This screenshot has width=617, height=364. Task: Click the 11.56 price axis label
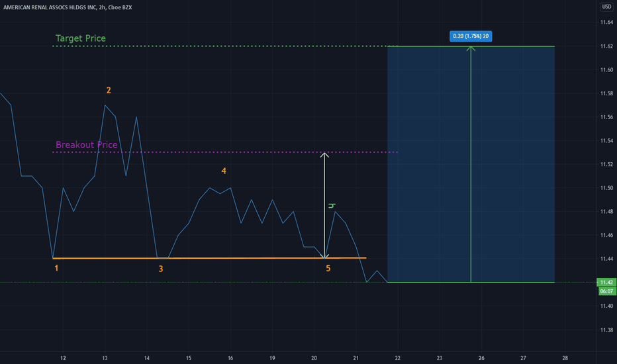[x=606, y=117]
